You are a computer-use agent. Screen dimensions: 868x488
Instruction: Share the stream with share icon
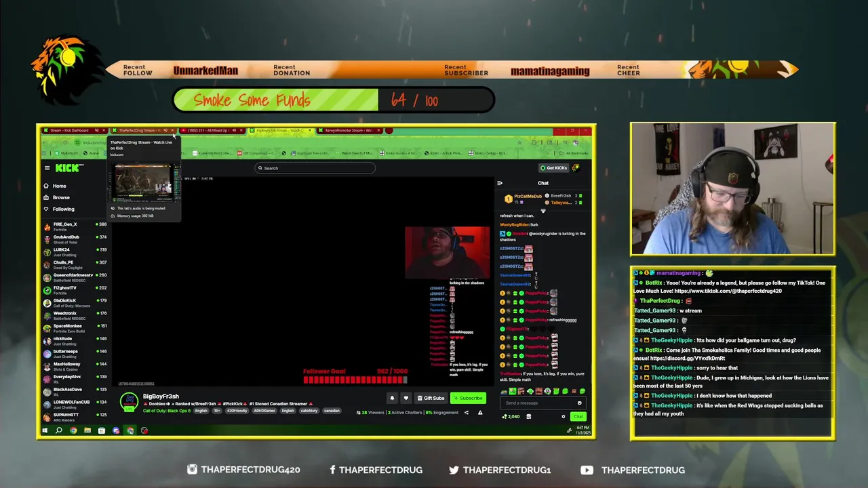tap(466, 412)
